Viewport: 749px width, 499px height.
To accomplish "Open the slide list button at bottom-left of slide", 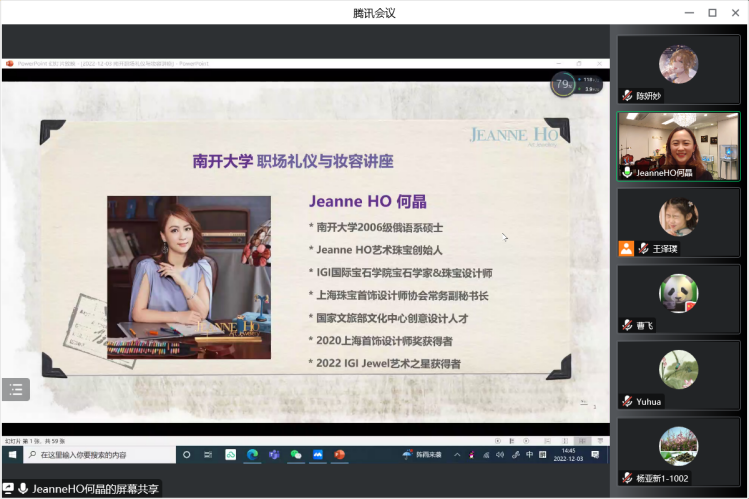I will pos(16,389).
